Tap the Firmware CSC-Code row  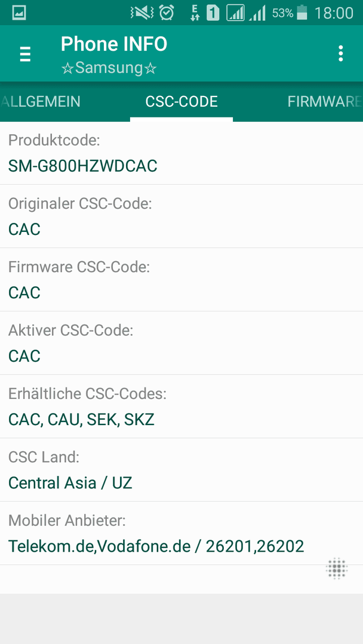(x=181, y=280)
